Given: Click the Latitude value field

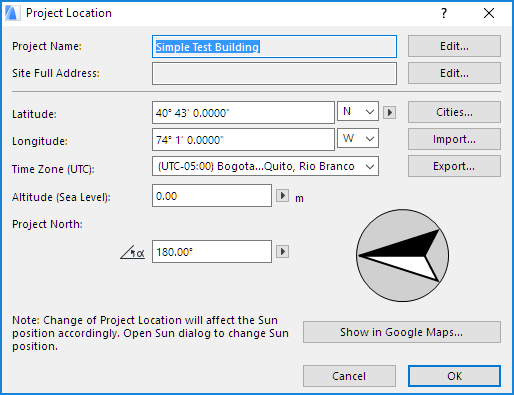Looking at the screenshot, I should pyautogui.click(x=243, y=113).
